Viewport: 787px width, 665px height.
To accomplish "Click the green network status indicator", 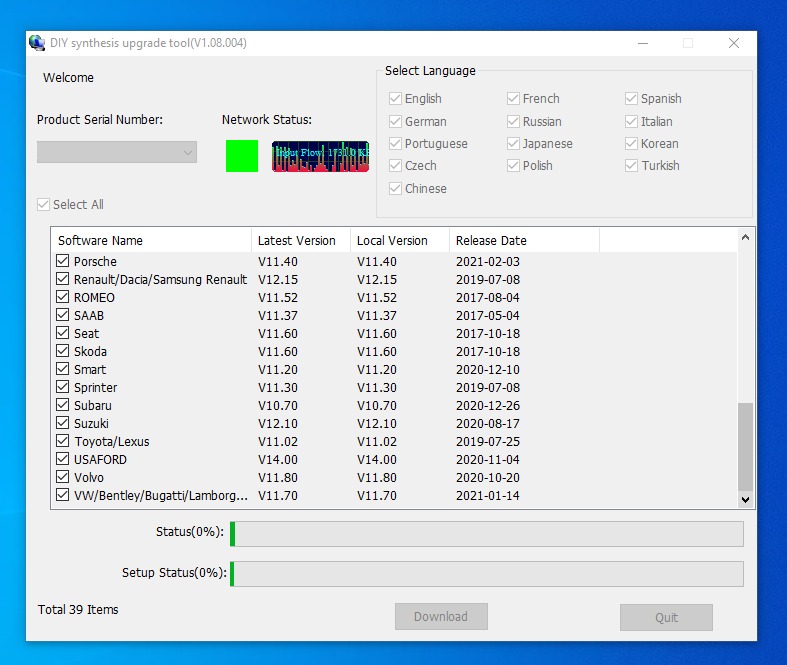I will [x=242, y=156].
